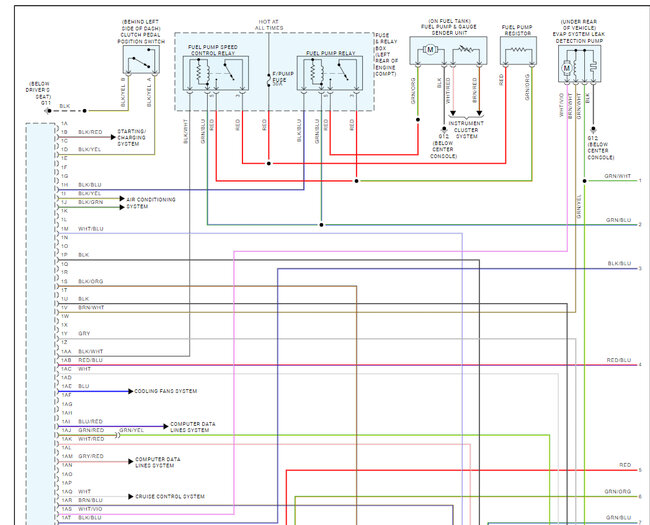Click the INSTRUMENT CLUSTER SYSTEM label

[x=466, y=130]
